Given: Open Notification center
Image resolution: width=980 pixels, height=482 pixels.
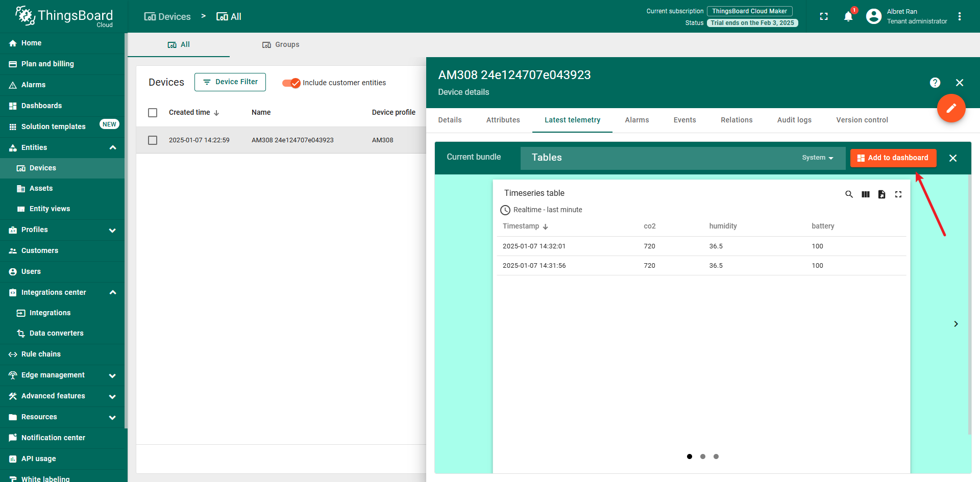Looking at the screenshot, I should tap(62, 438).
